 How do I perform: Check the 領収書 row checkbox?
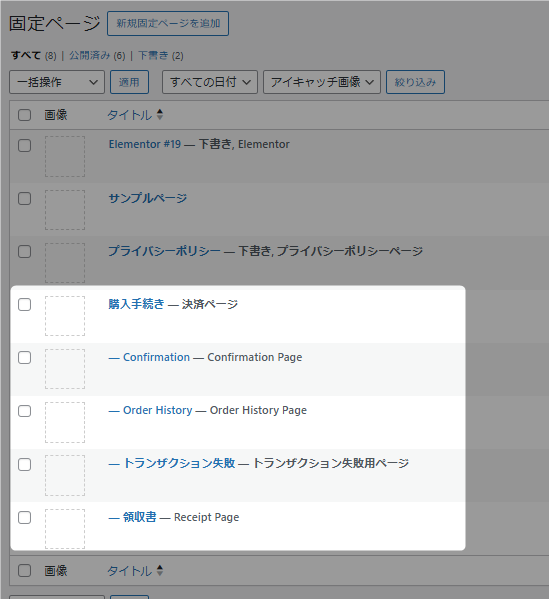[24, 518]
